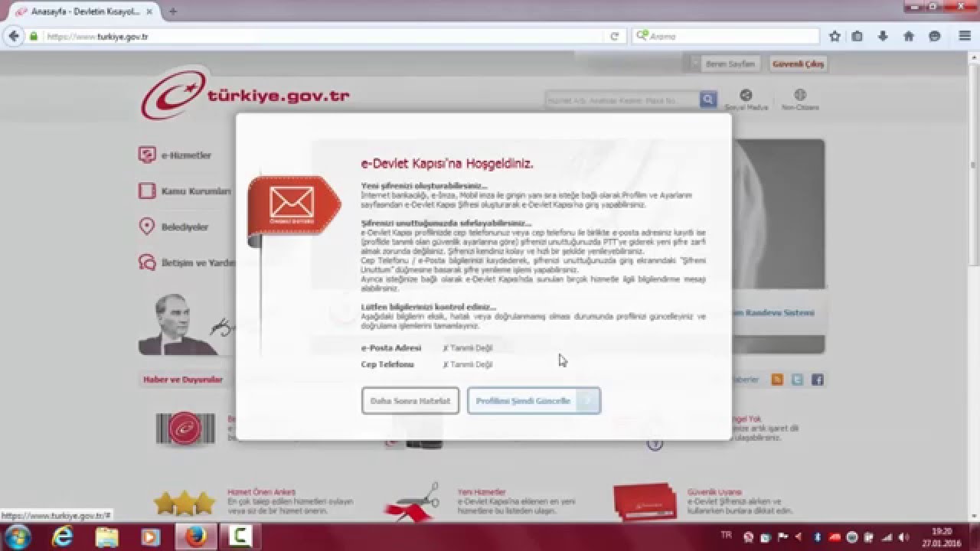The image size is (980, 551).
Task: Click the Haber ve Duyurular heading
Action: (x=183, y=380)
